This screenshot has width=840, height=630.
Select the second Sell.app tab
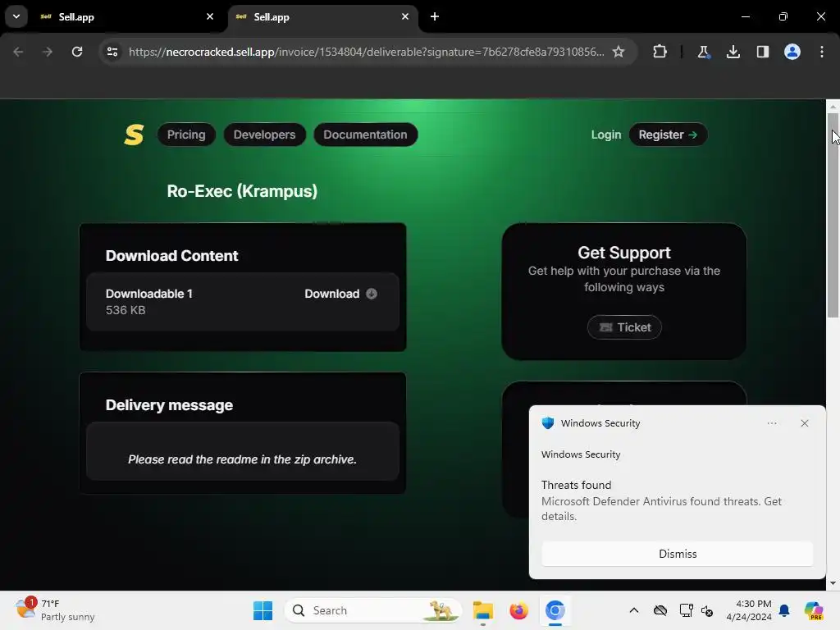(x=322, y=17)
